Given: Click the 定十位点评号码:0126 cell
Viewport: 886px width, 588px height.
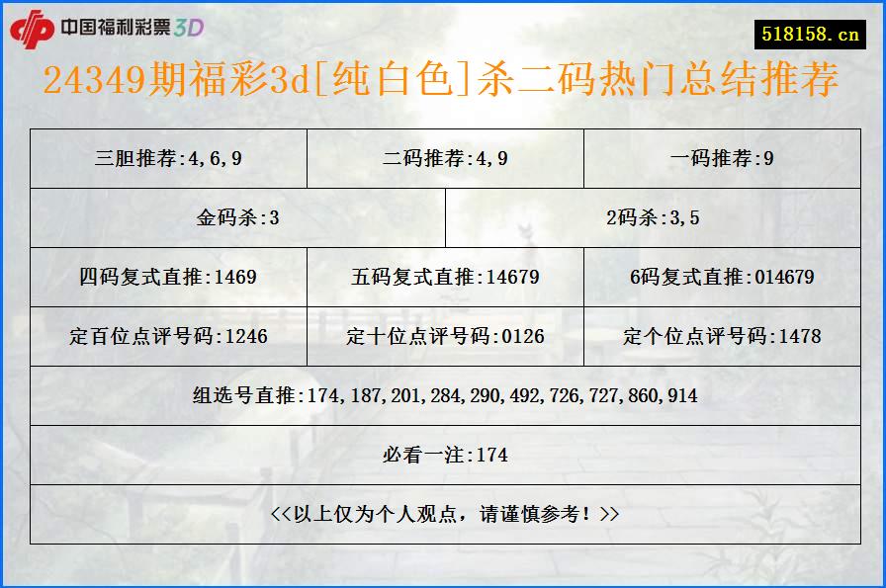Looking at the screenshot, I should coord(443,336).
